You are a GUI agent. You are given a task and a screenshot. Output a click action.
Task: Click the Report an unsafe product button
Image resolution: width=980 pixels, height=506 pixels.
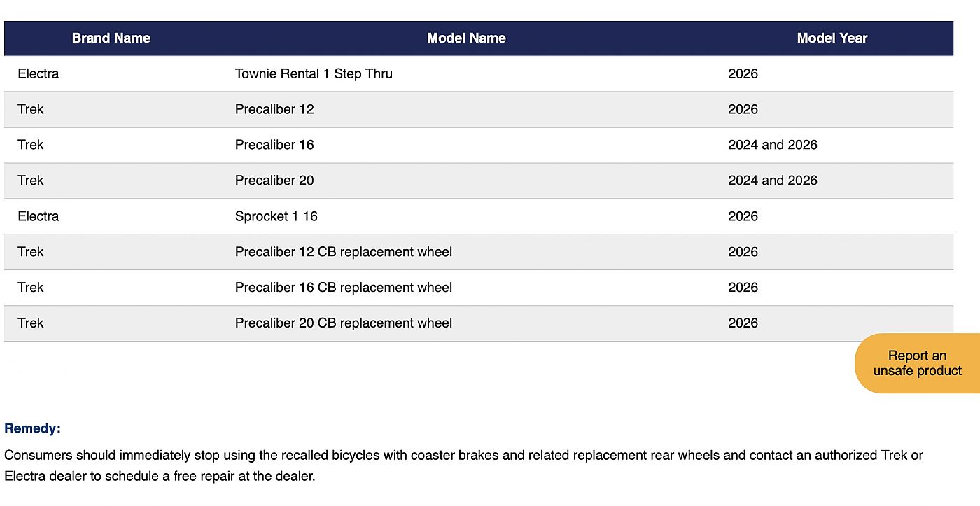[x=917, y=363]
